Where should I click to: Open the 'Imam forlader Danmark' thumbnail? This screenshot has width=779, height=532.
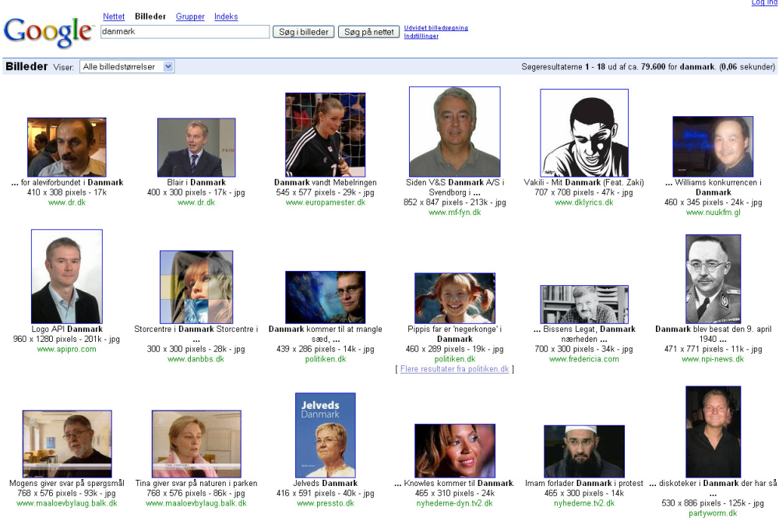pos(584,452)
